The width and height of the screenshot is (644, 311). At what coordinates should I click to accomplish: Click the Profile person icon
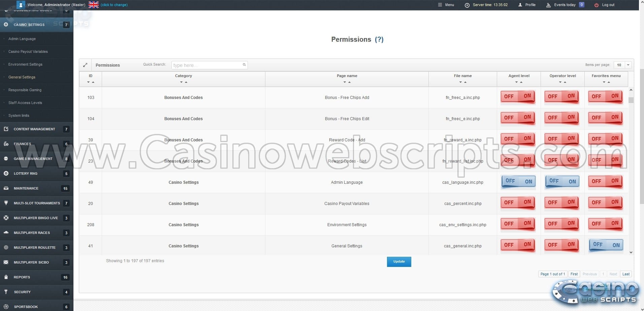pyautogui.click(x=520, y=5)
